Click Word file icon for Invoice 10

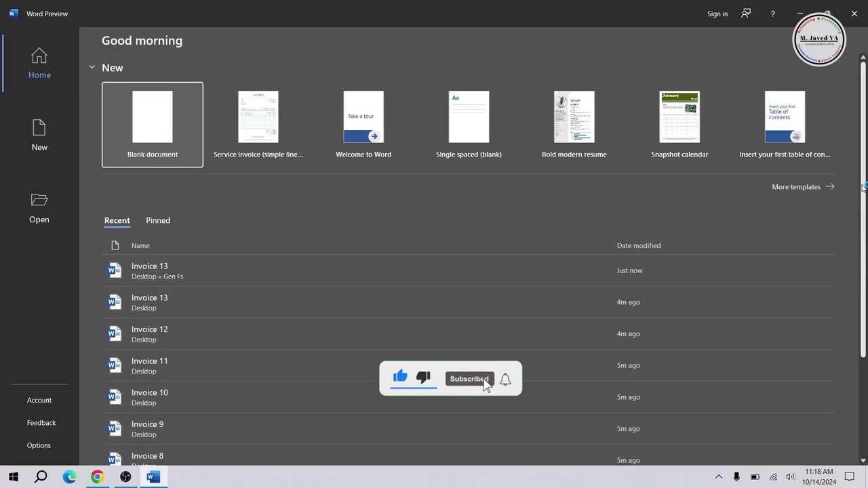115,396
